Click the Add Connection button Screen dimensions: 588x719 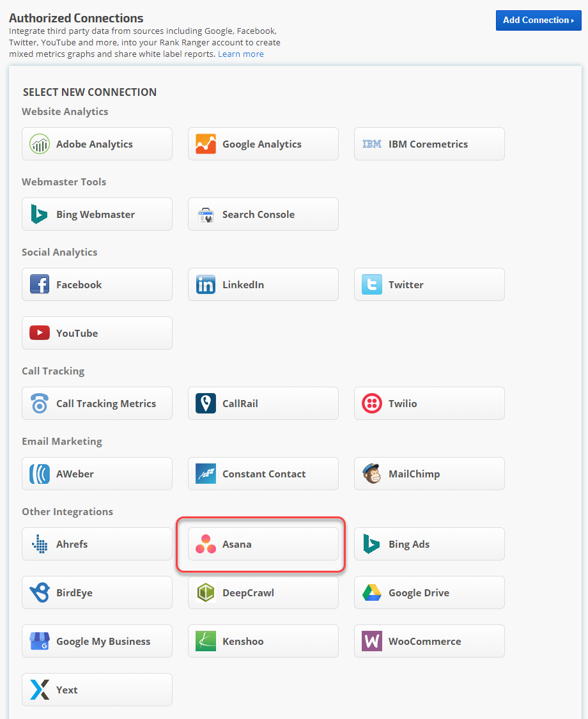tap(538, 20)
